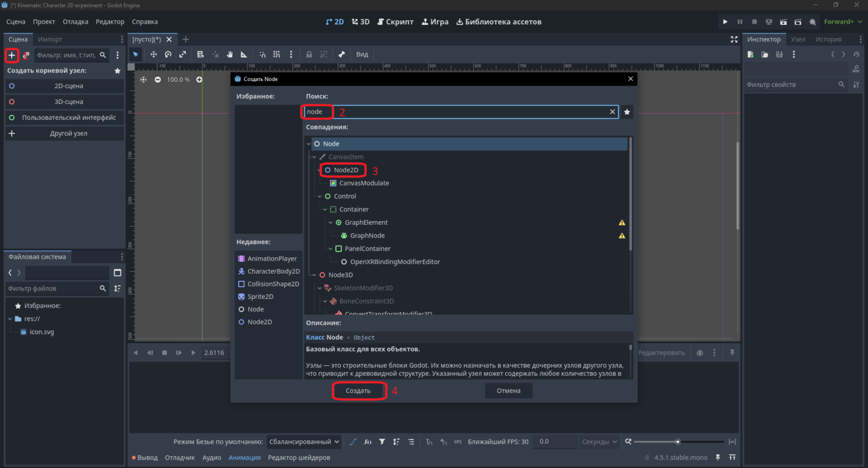Toggle favorite star beside search field

click(x=627, y=112)
